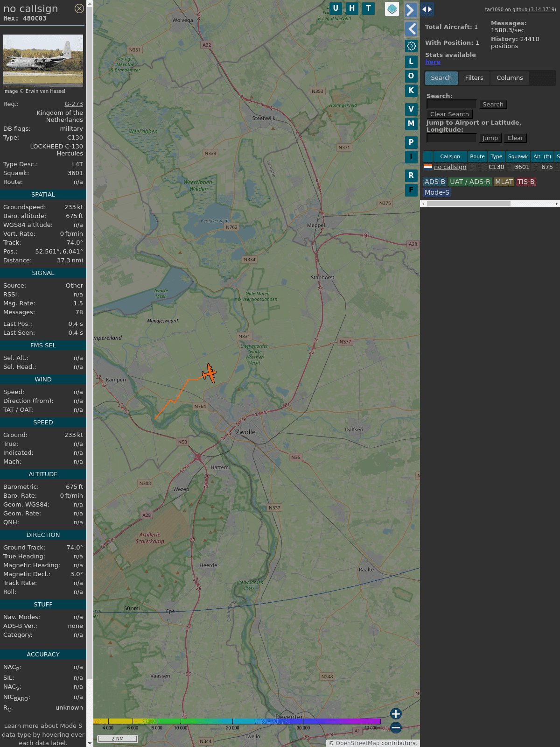Image resolution: width=560 pixels, height=747 pixels.
Task: Click the altitude color scale bar
Action: point(237,721)
